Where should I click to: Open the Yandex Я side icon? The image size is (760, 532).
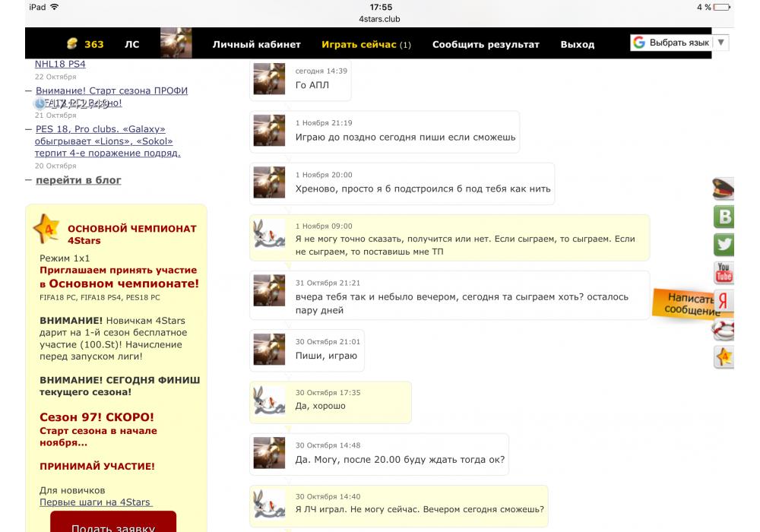724,301
